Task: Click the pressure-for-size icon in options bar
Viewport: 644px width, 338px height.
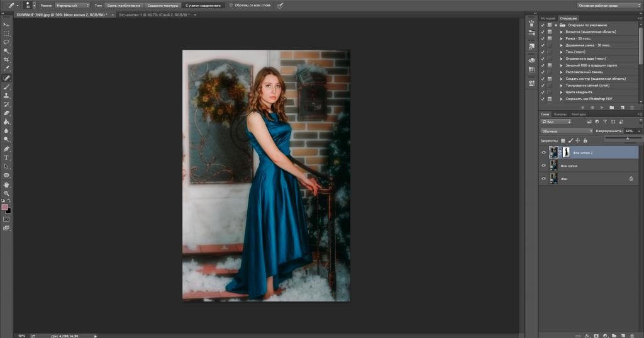Action: [280, 5]
